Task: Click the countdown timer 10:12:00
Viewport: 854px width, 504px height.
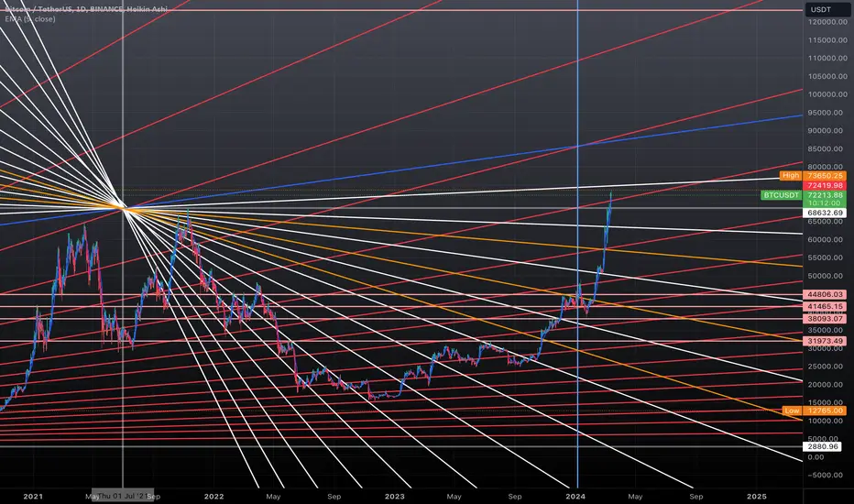Action: tap(825, 203)
